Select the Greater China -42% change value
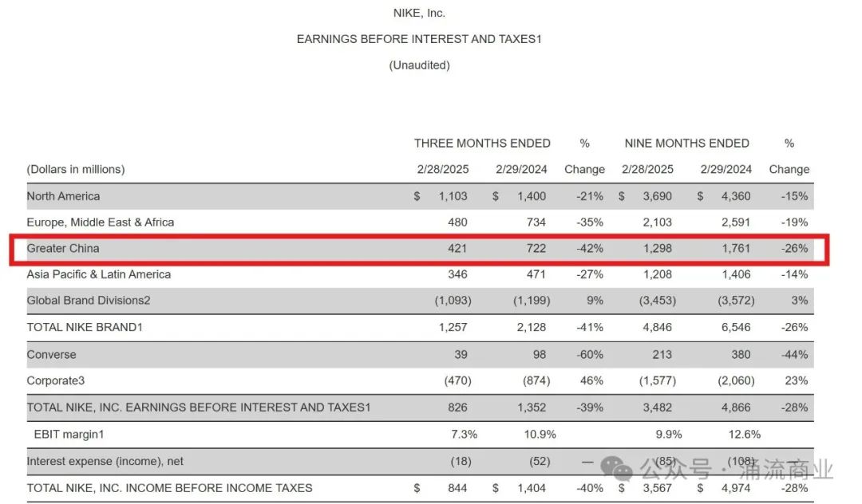The width and height of the screenshot is (862, 504). tap(590, 248)
